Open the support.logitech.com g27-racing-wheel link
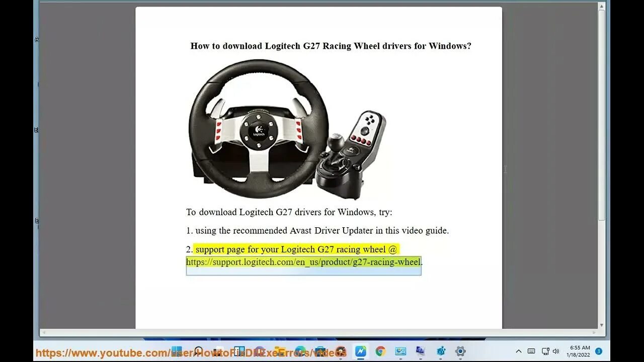The image size is (644, 362). [x=303, y=262]
